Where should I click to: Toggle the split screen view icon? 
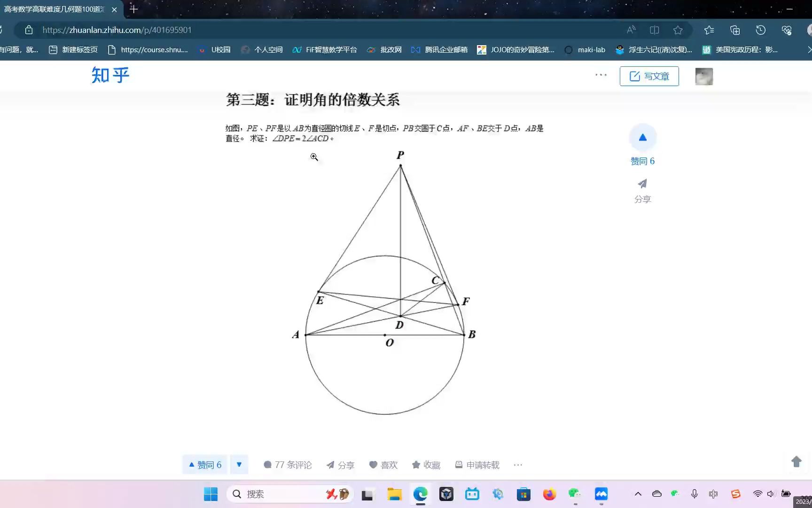[654, 30]
